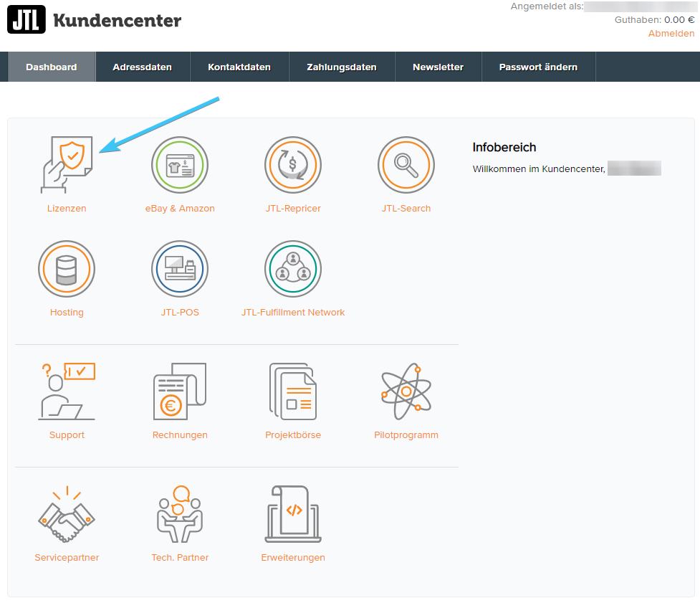Open the Adressdaten tab
This screenshot has height=603, width=700.
[x=143, y=67]
